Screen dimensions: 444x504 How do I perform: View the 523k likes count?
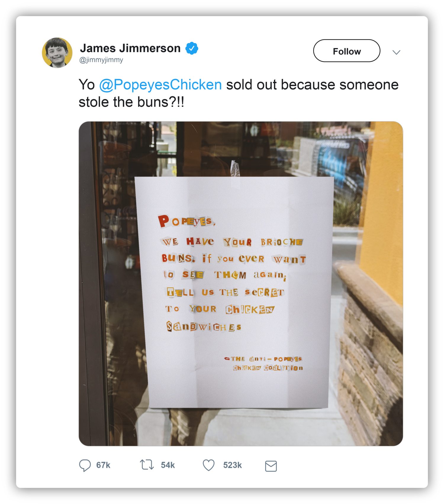click(232, 465)
